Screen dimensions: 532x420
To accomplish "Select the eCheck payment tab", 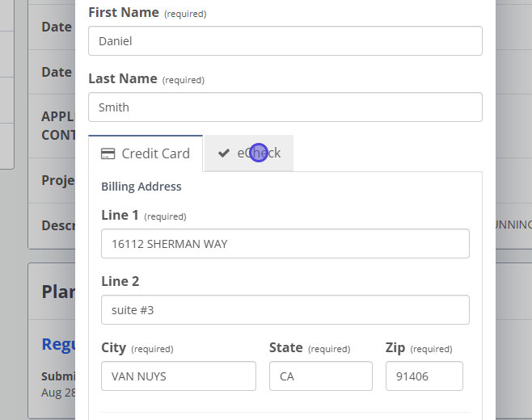I will [x=249, y=153].
